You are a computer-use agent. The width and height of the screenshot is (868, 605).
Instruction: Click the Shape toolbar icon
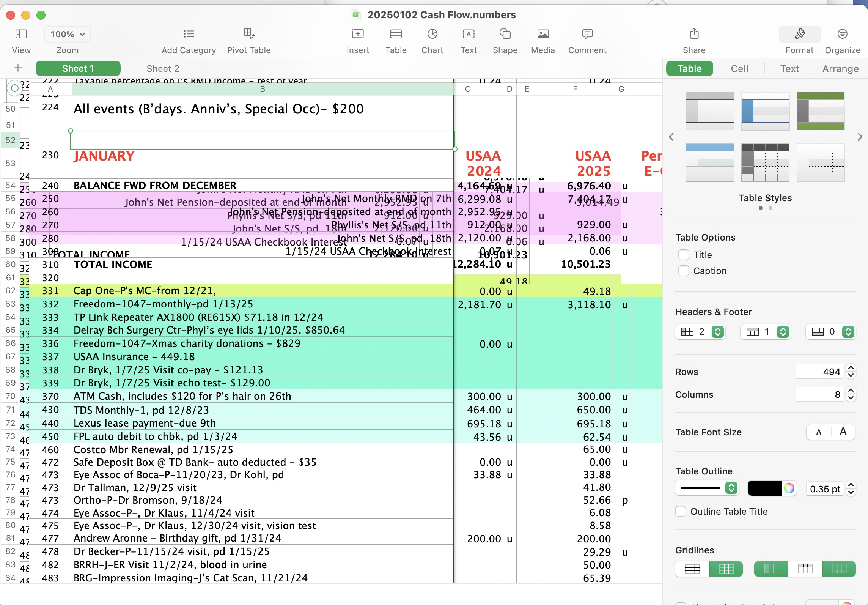coord(505,34)
